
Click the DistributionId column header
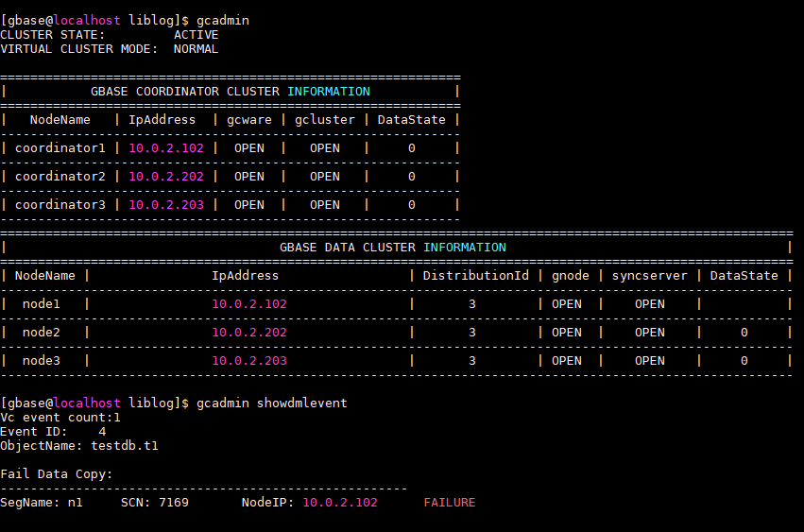475,276
